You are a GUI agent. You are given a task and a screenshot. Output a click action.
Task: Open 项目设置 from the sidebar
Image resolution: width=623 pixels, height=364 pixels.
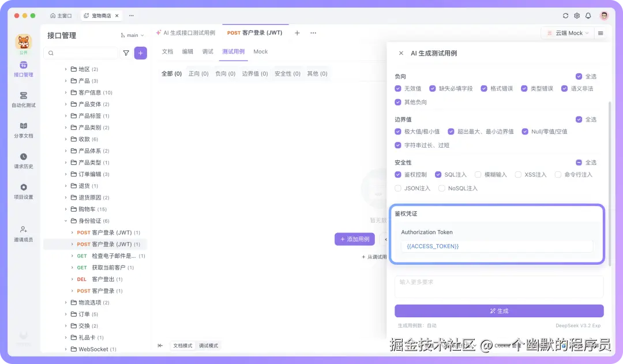[23, 190]
